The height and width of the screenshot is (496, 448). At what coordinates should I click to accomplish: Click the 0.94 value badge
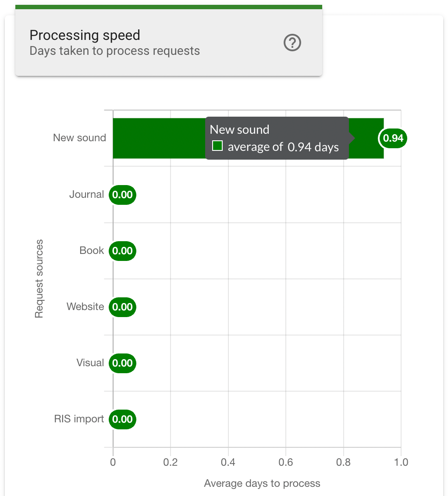392,138
